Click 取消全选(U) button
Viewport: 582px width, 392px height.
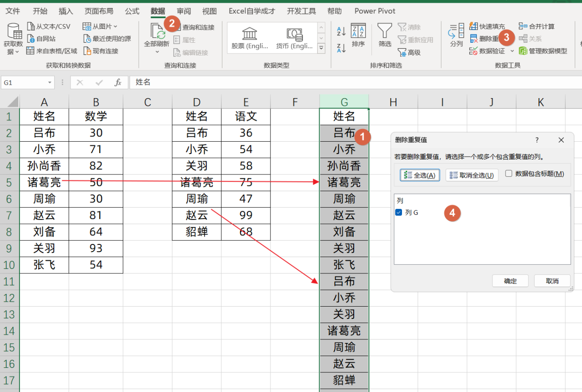pos(472,175)
